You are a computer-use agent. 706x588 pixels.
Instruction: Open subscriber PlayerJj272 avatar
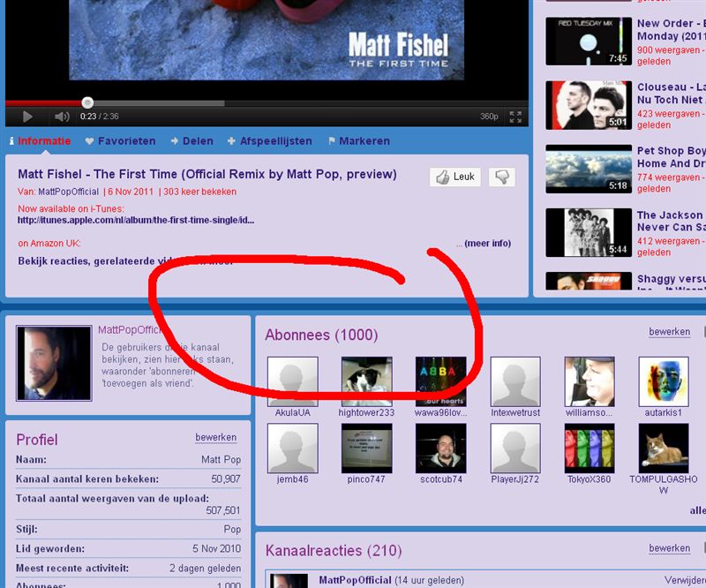pos(515,449)
